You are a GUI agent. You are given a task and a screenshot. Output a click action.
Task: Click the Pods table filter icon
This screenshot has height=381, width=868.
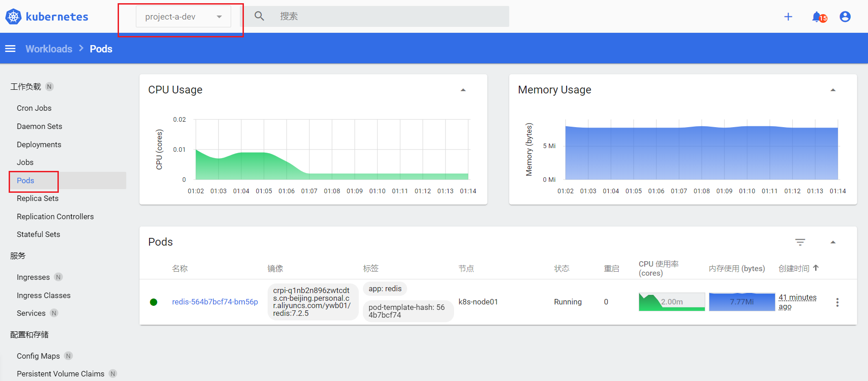click(800, 242)
